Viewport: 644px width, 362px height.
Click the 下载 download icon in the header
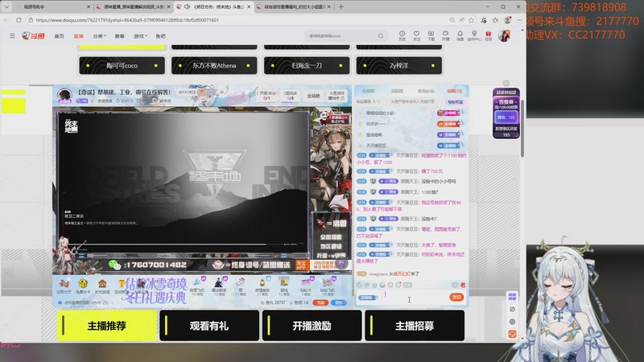tap(431, 35)
